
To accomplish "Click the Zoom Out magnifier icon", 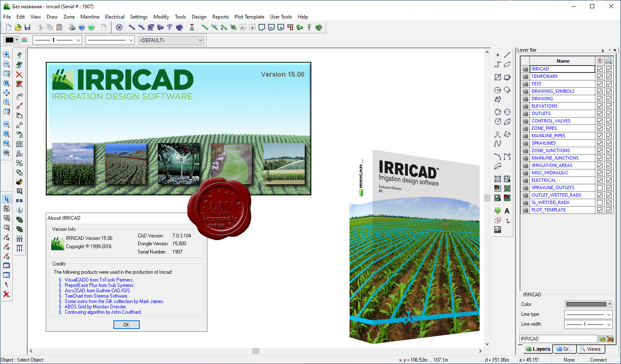I will coord(7,64).
